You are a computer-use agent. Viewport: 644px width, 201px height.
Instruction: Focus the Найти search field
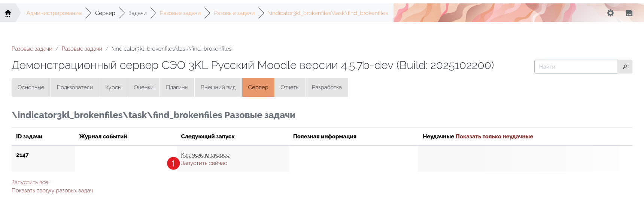[575, 67]
